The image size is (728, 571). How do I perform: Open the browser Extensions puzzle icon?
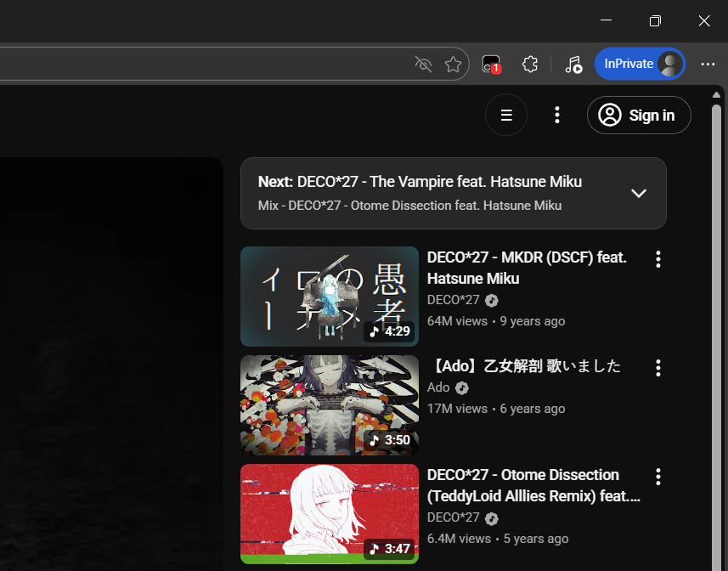(530, 64)
